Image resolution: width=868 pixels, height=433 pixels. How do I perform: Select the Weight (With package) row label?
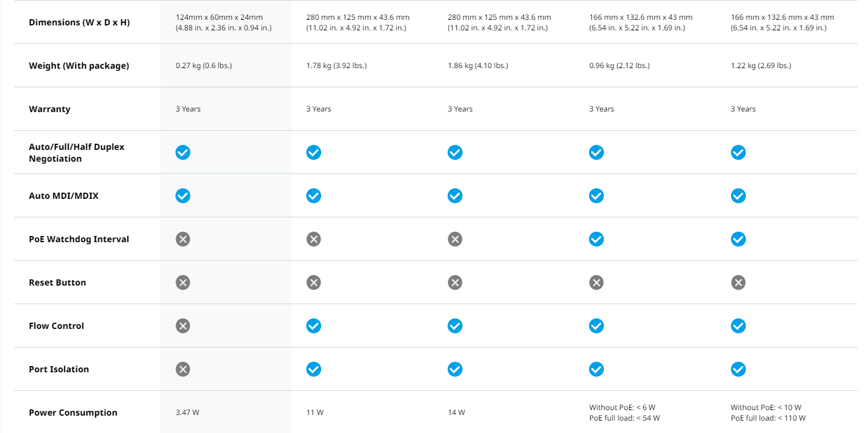(x=79, y=66)
